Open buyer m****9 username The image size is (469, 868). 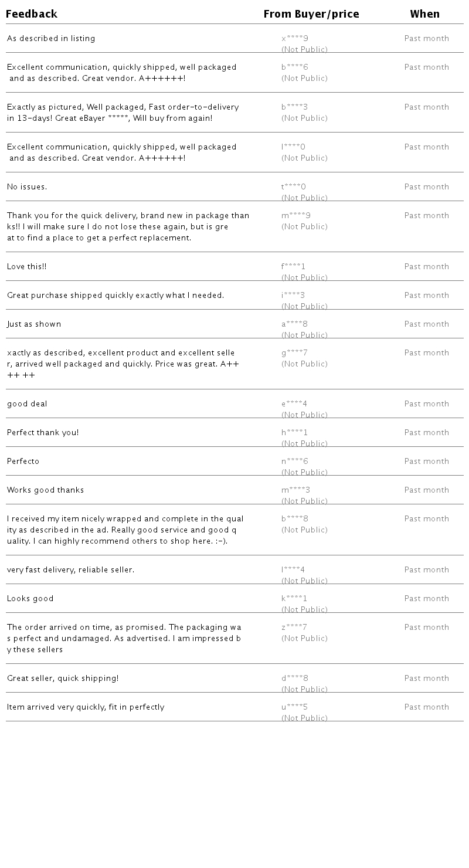click(x=296, y=216)
